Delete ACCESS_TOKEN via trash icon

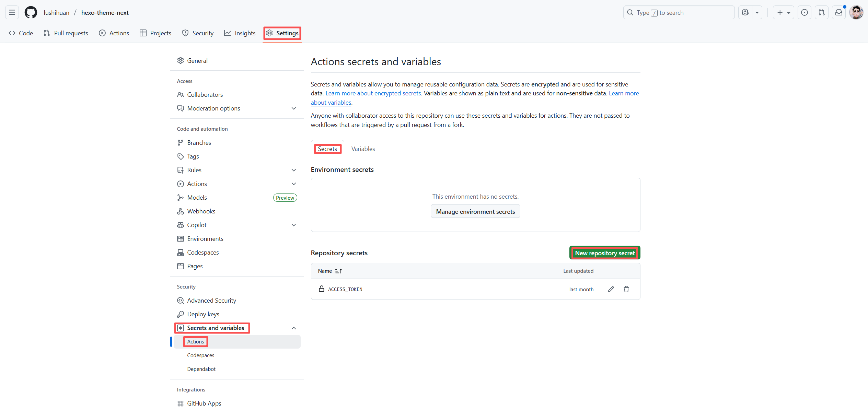626,289
